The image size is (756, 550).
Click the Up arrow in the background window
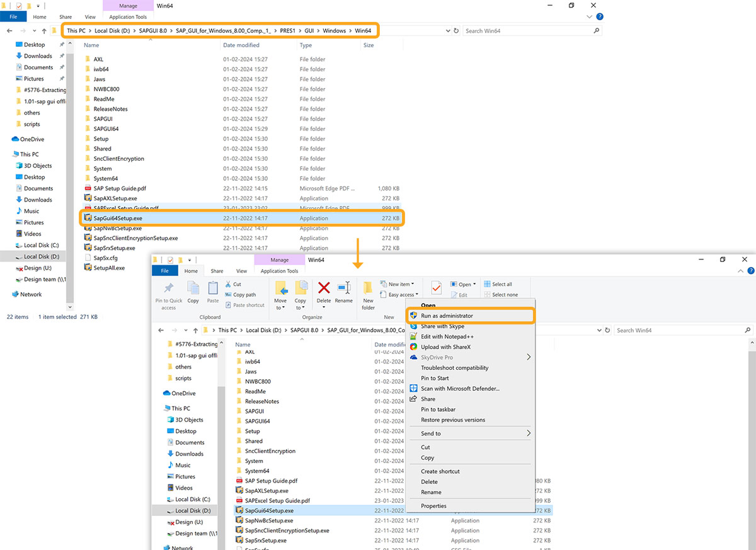43,30
